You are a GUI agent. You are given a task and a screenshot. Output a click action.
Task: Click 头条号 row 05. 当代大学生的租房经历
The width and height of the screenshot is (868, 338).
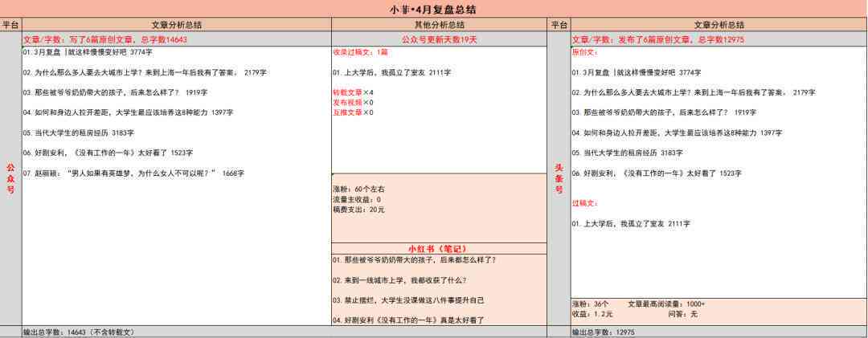[x=628, y=153]
